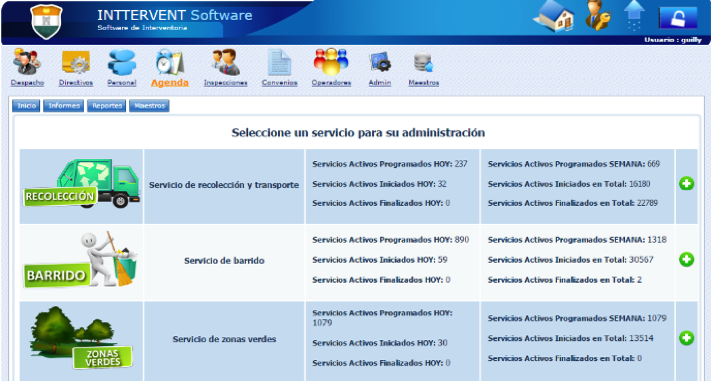
Task: Click 'Servicios Activos Finalizados en Total: 22789'
Action: coord(573,203)
